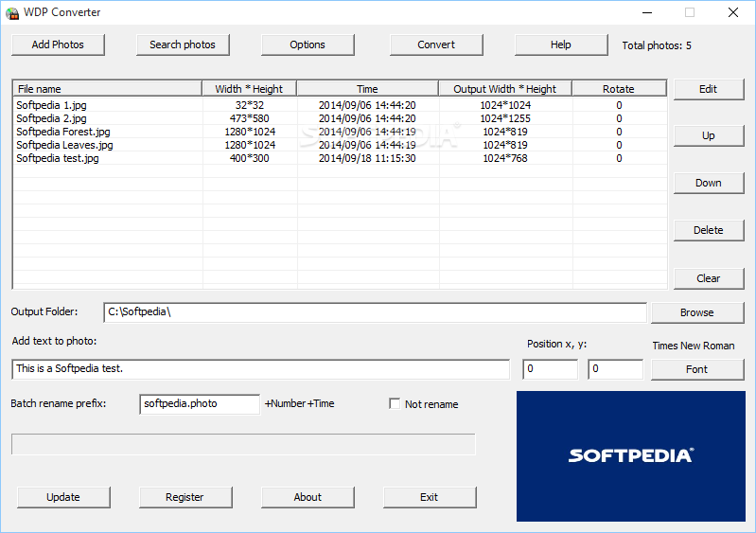
Task: Click the 32*32 size cell
Action: (x=250, y=105)
